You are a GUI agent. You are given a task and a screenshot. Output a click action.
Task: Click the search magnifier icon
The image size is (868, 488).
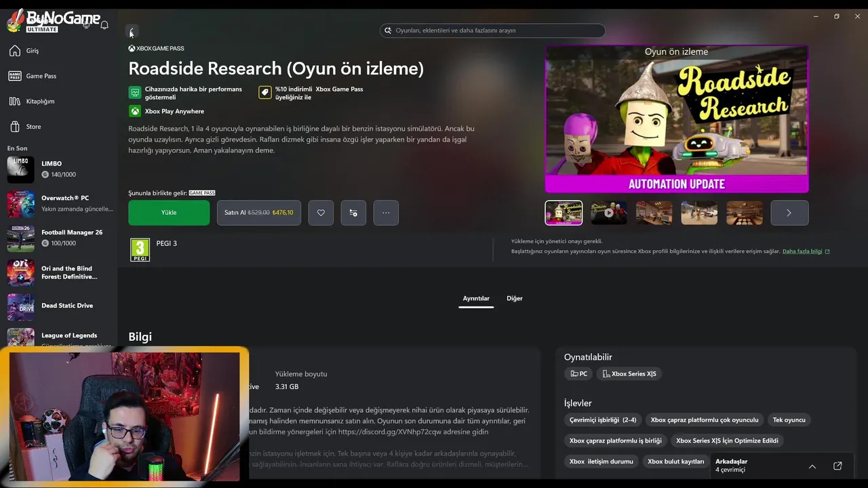[x=389, y=30]
